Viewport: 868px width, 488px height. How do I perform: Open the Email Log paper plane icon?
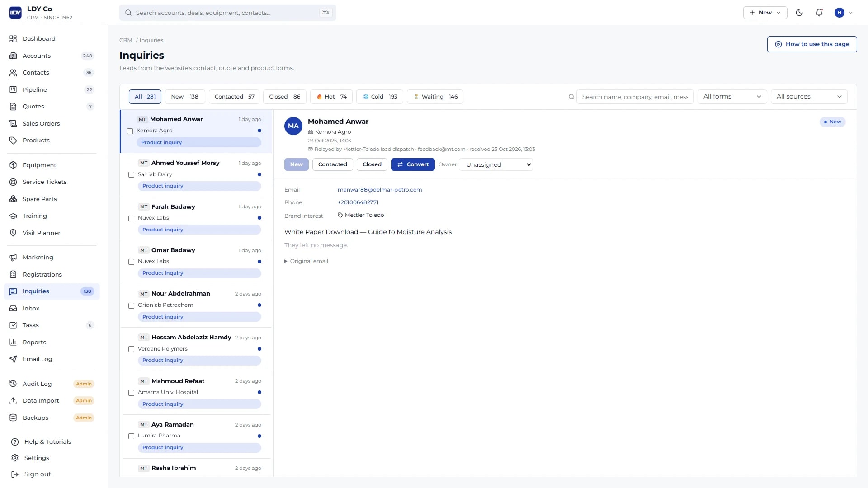13,359
